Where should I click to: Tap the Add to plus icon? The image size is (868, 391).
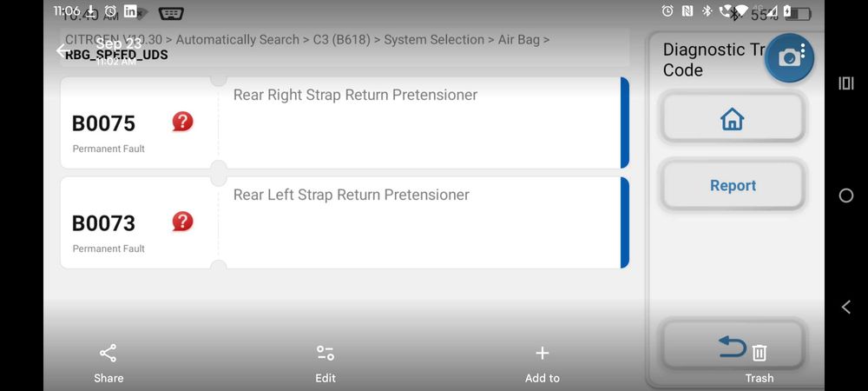click(542, 354)
